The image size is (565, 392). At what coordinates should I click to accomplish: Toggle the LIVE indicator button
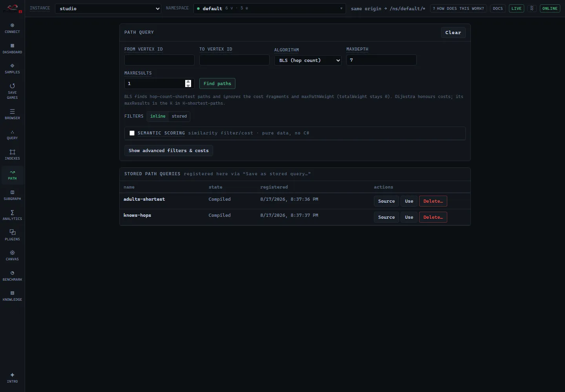[x=516, y=8]
